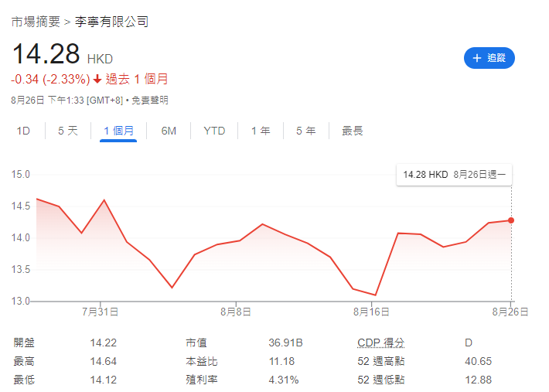Select the active 1 個月 tab
Image resolution: width=549 pixels, height=392 pixels.
coord(119,131)
